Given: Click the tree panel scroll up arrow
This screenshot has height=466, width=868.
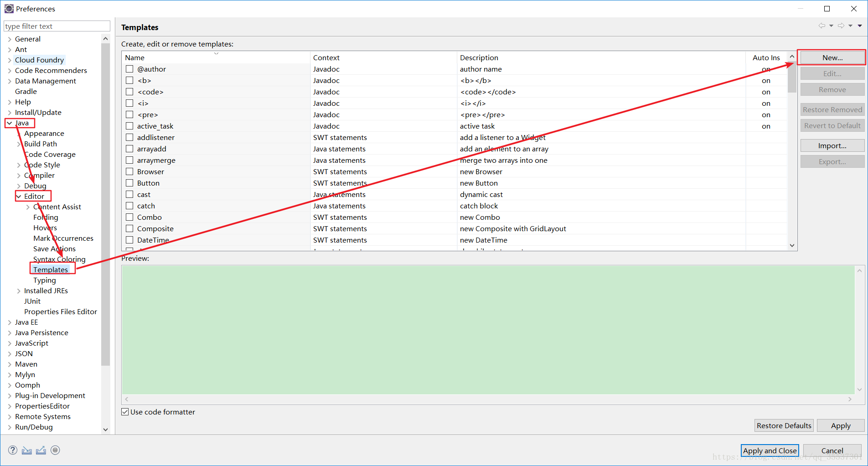Looking at the screenshot, I should click(x=106, y=39).
